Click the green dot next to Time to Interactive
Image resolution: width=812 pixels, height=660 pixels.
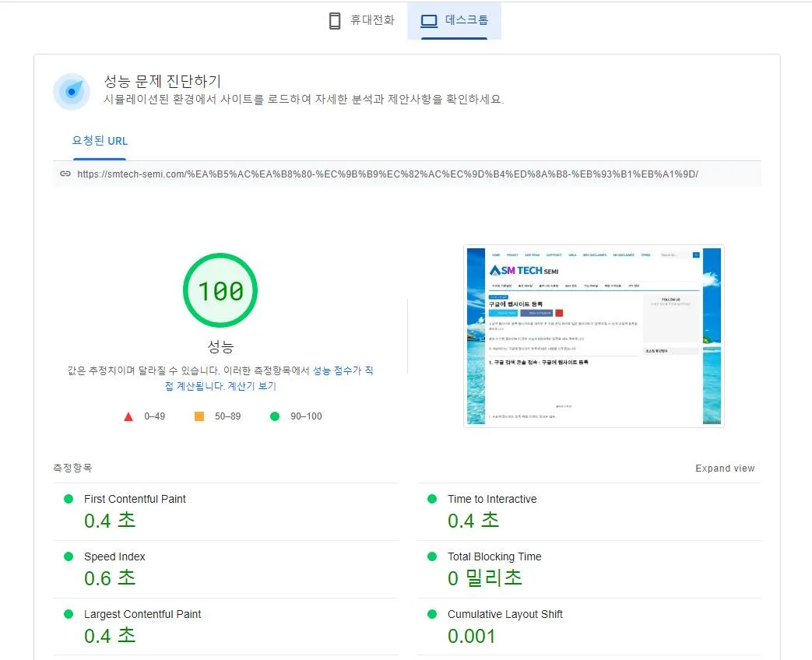tap(433, 499)
